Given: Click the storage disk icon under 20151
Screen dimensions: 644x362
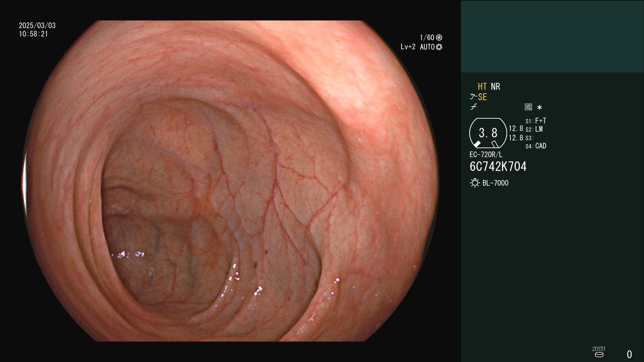Looking at the screenshot, I should (599, 355).
